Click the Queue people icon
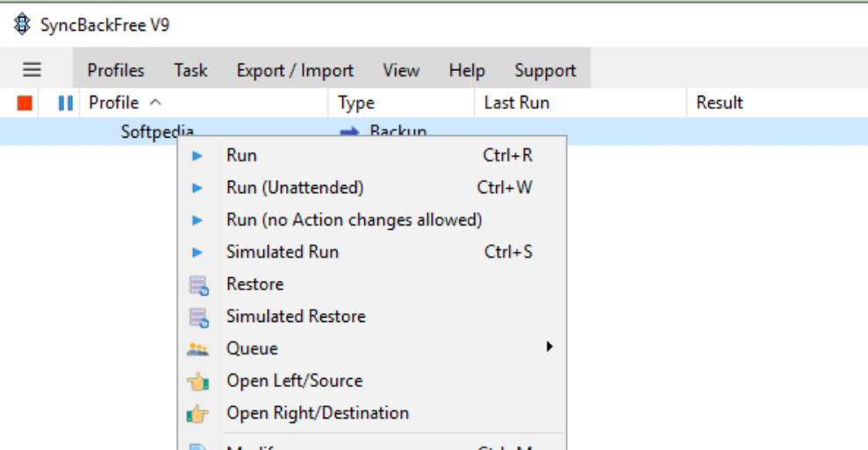868x450 pixels. click(198, 349)
